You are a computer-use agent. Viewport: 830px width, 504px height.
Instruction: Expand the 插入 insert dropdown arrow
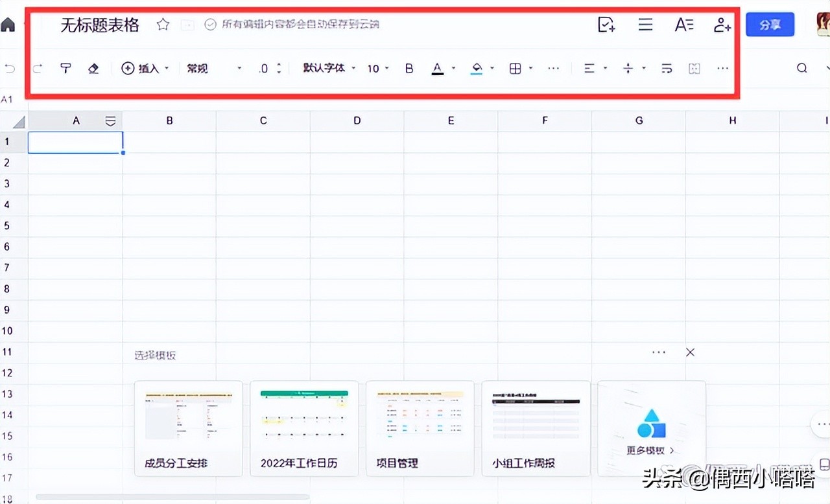(x=167, y=68)
